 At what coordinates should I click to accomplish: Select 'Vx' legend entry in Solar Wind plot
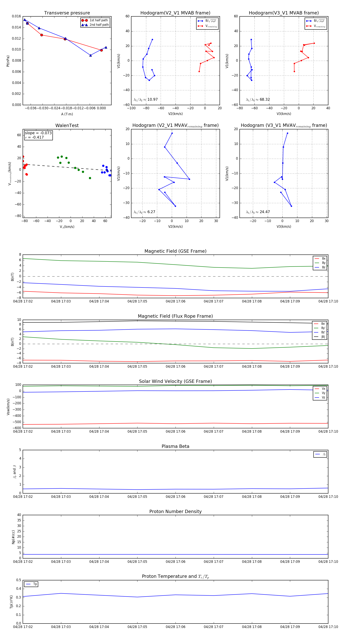tap(320, 389)
